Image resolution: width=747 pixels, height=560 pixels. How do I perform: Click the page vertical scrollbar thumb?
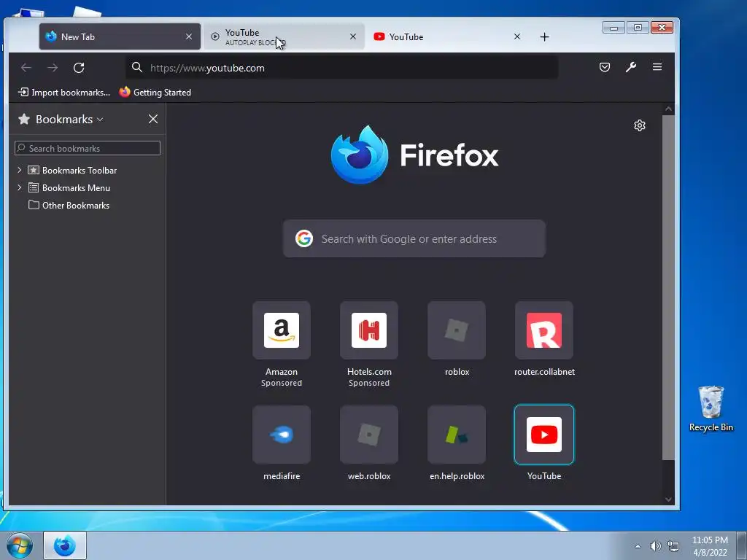point(668,287)
